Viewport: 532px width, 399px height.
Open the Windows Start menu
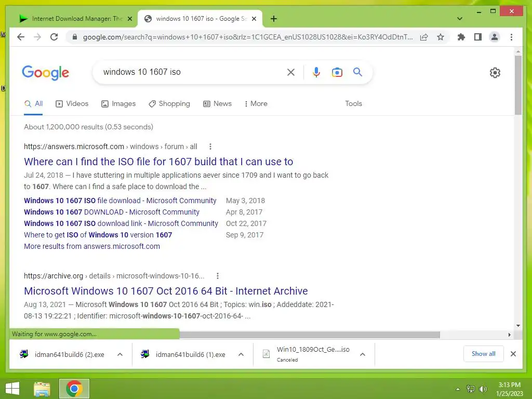[x=12, y=389]
